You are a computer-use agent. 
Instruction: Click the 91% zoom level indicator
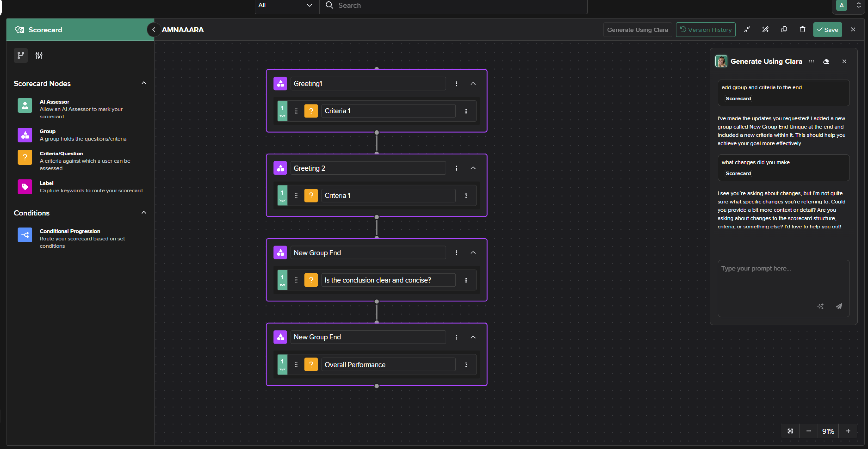click(828, 431)
